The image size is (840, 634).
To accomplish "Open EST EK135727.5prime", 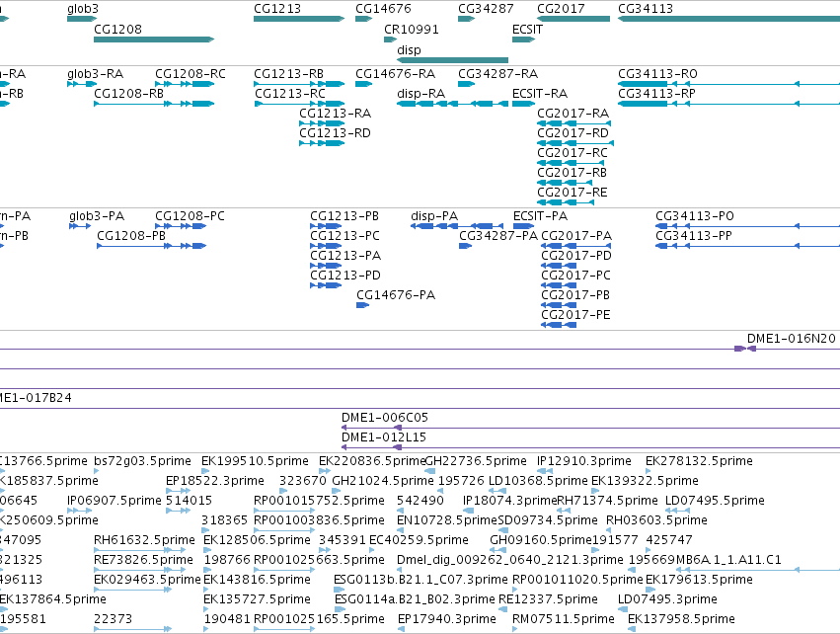I will coord(258,599).
